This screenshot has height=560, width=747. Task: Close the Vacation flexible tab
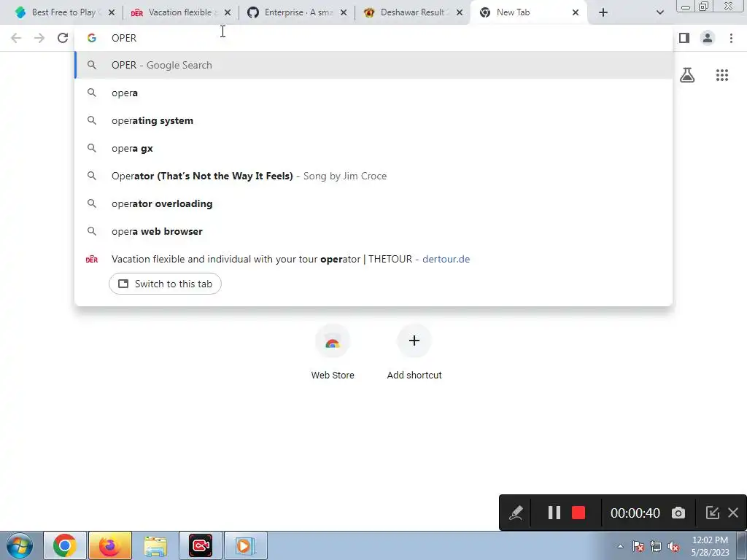tap(228, 12)
